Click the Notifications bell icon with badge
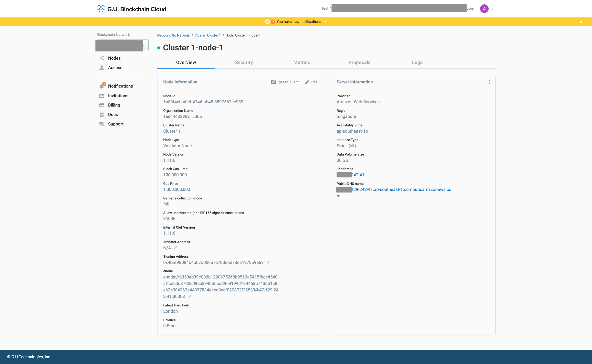This screenshot has width=592, height=364. point(102,86)
